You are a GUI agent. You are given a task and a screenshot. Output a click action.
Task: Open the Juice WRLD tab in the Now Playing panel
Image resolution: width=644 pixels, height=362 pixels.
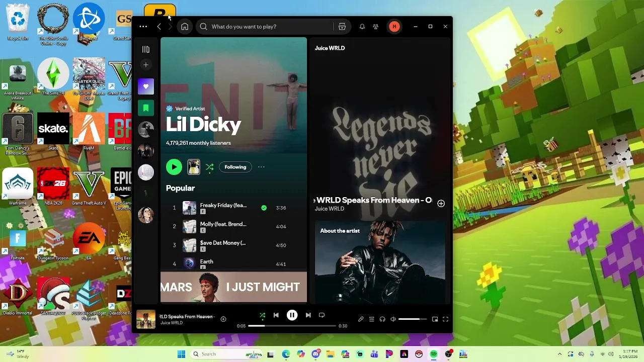[330, 48]
